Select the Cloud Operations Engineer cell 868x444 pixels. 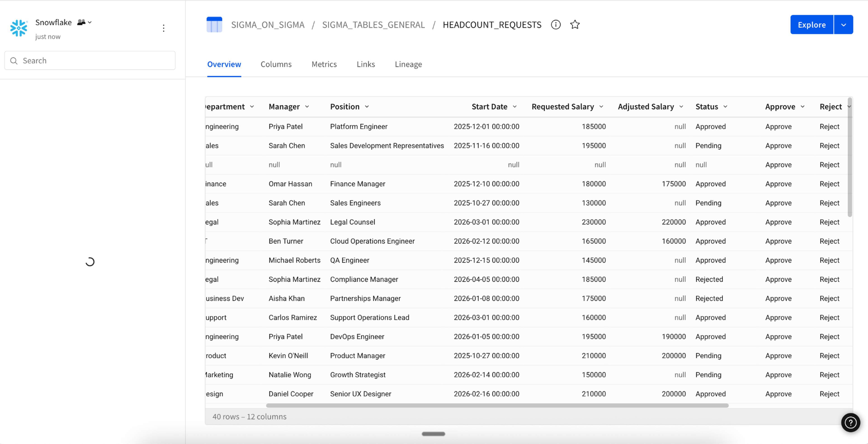pos(372,241)
